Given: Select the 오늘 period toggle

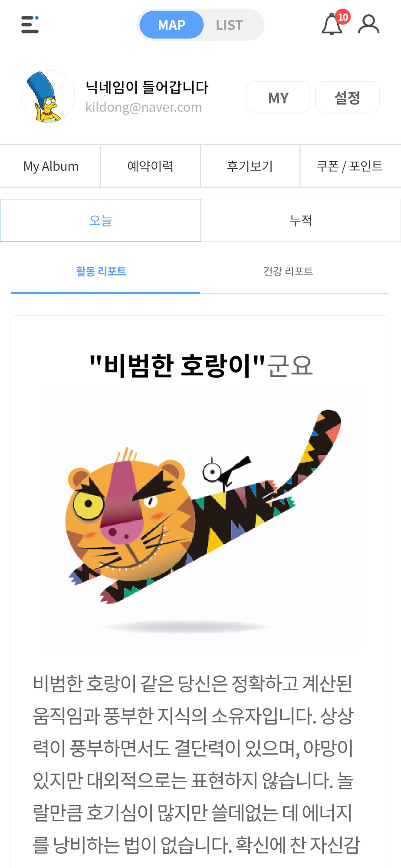Looking at the screenshot, I should [101, 220].
